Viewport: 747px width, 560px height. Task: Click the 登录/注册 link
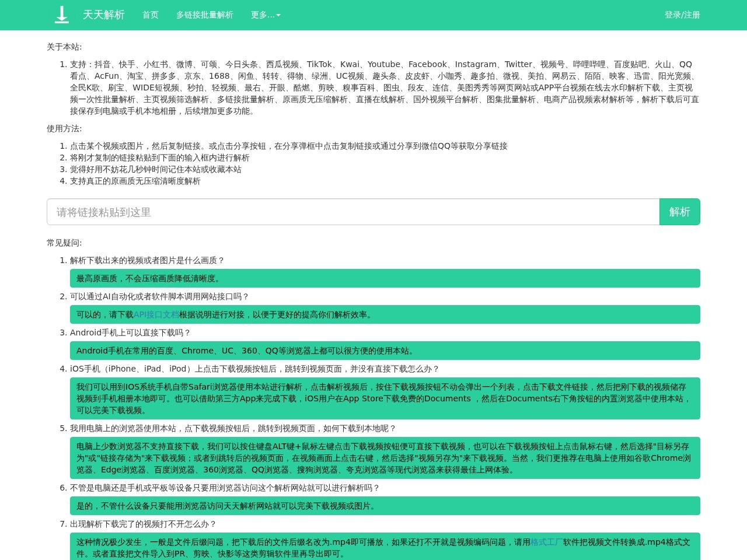pyautogui.click(x=682, y=15)
